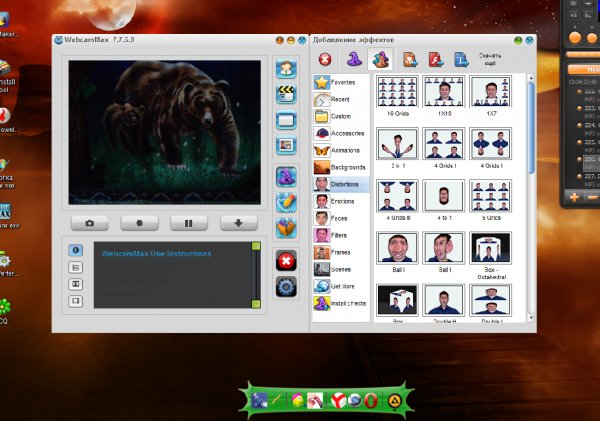Apply the 16 Grids effect thumbnail
Viewport: 600px width, 421px height.
click(397, 92)
